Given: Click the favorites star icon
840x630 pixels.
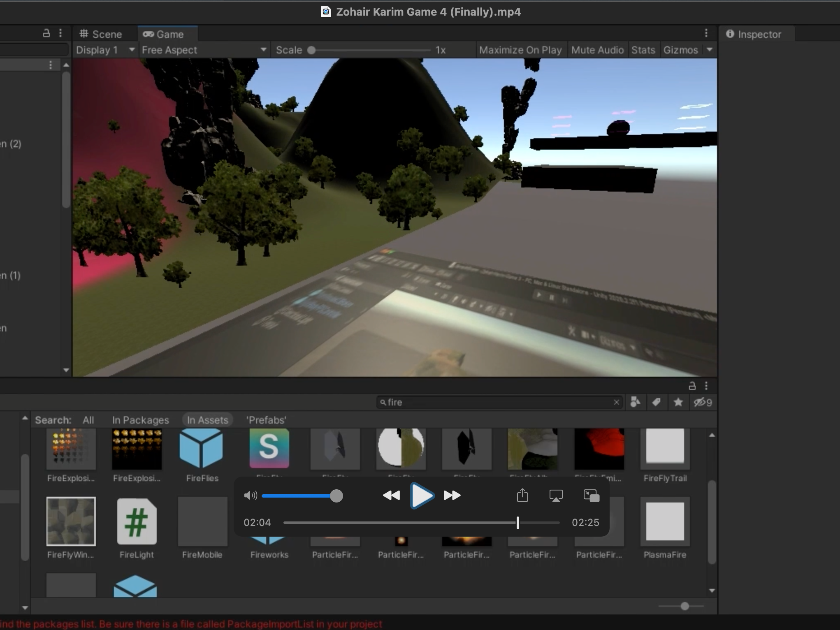Looking at the screenshot, I should (x=678, y=402).
